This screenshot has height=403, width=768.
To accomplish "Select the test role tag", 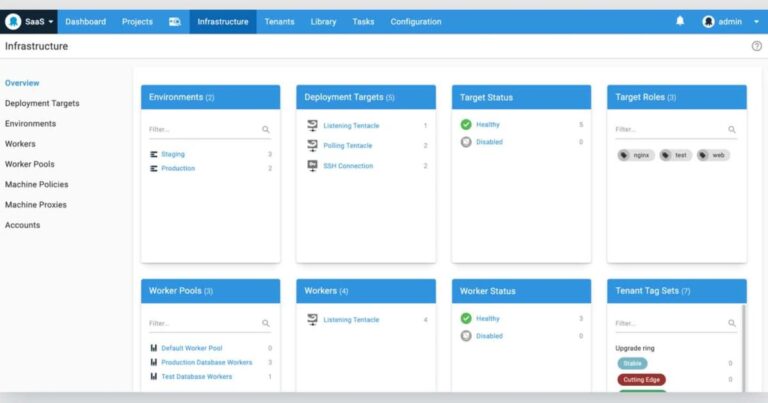I will (675, 155).
